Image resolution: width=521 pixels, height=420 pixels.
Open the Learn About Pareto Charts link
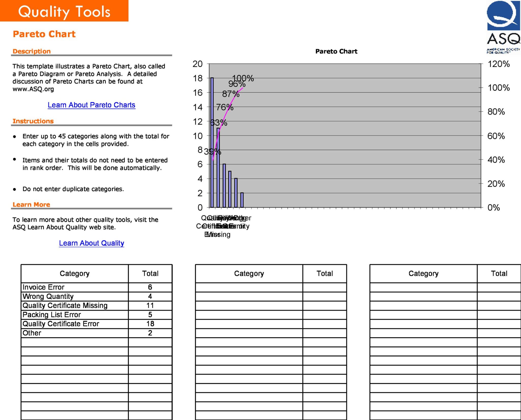pos(91,105)
